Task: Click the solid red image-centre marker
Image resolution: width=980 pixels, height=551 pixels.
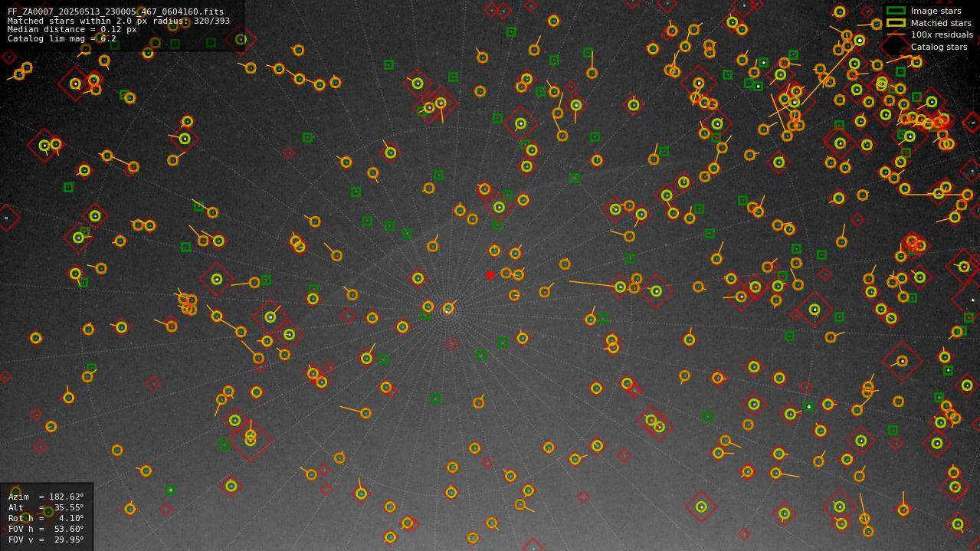Action: click(x=490, y=275)
